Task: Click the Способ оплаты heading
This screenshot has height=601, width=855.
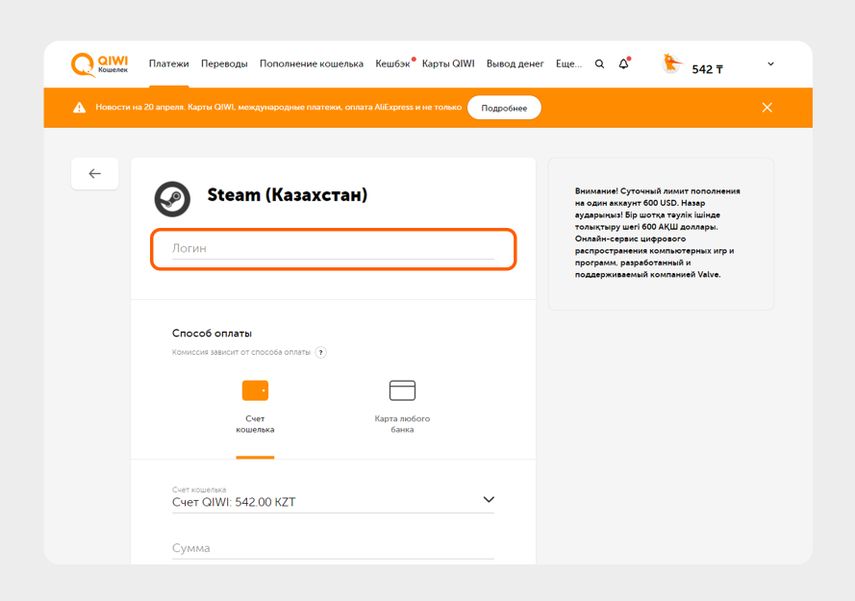Action: coord(212,333)
